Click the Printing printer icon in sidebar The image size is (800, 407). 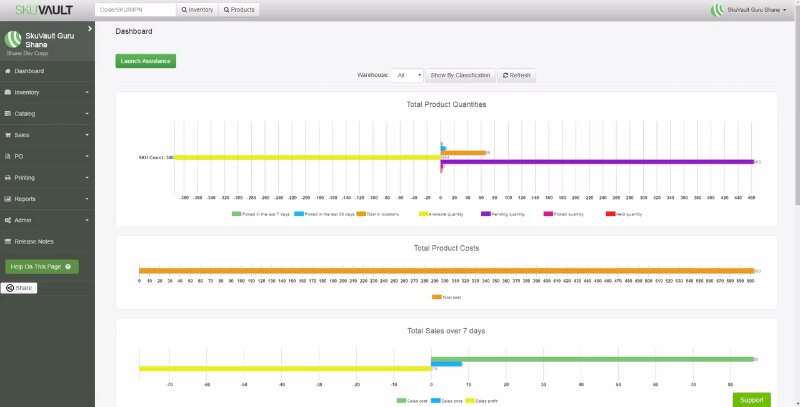pos(8,178)
